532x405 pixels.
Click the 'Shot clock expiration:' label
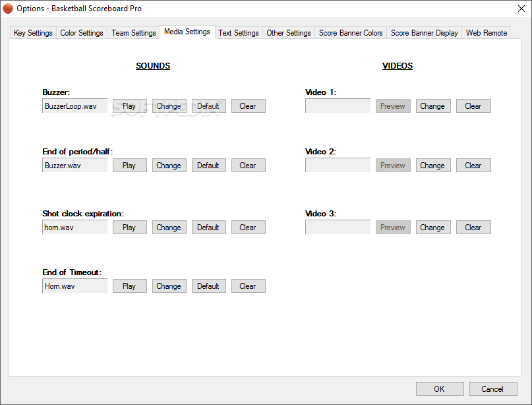[83, 214]
